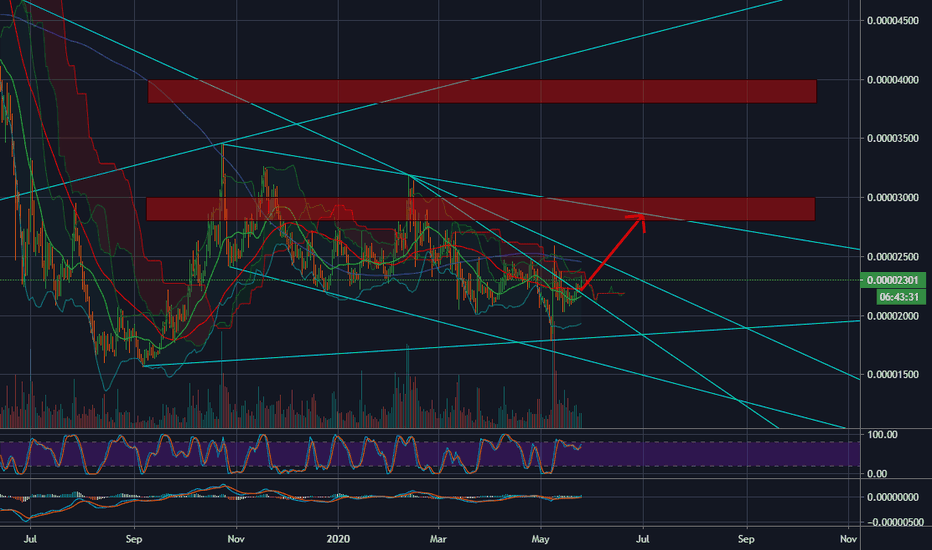
Task: Click the Jul label right of May
Action: (643, 539)
